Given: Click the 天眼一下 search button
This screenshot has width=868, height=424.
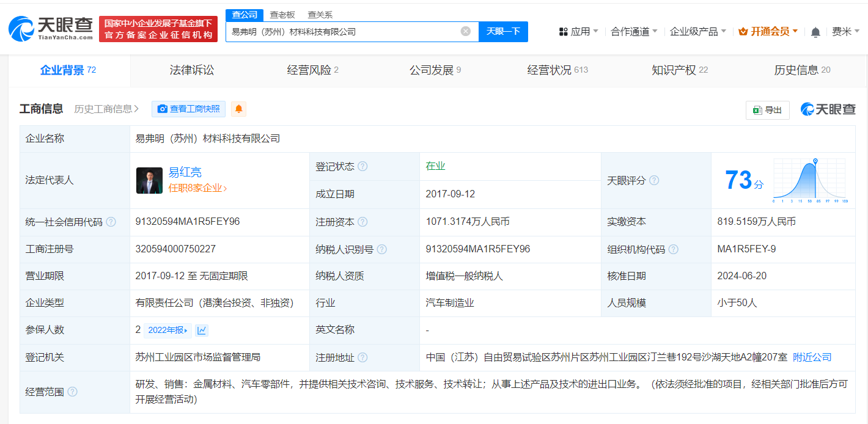Looking at the screenshot, I should [x=503, y=31].
